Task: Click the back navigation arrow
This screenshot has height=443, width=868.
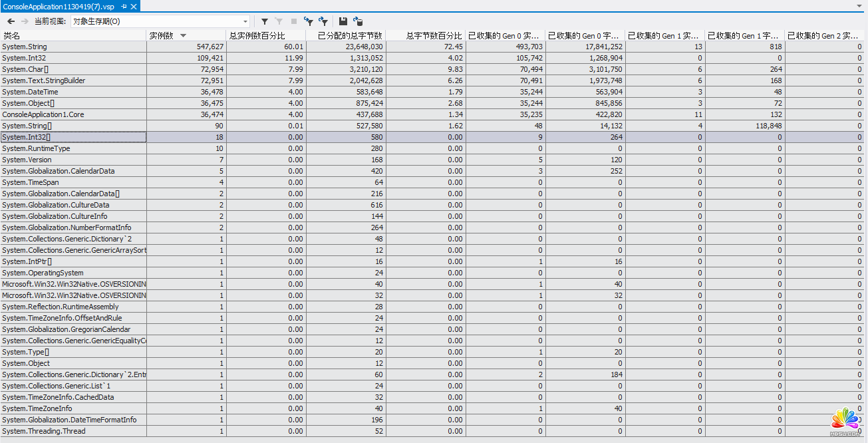Action: (11, 21)
